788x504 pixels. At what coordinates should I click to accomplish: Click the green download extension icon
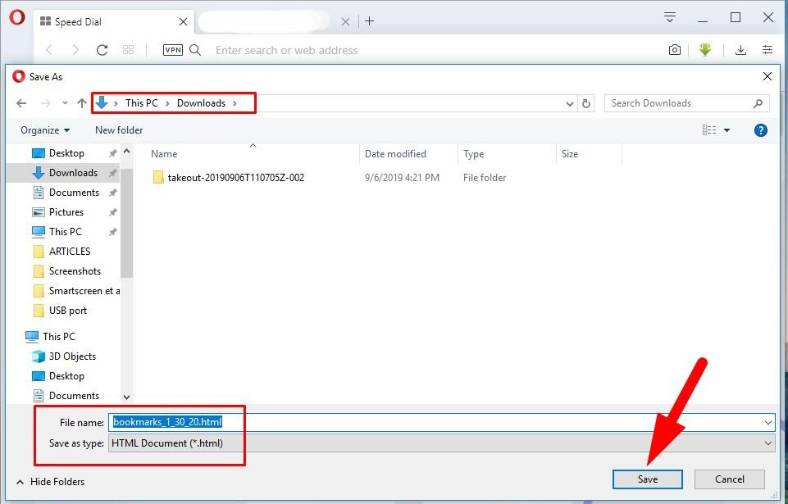pyautogui.click(x=705, y=49)
